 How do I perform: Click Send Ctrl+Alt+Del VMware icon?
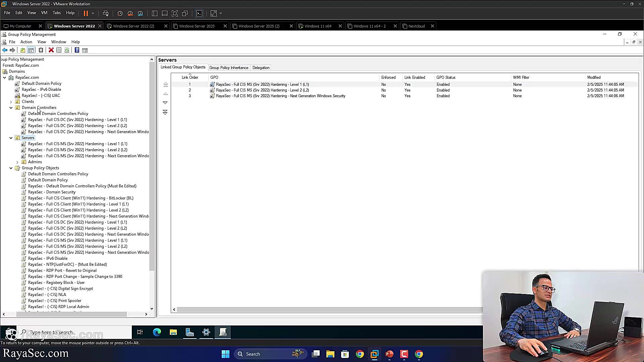[x=106, y=13]
